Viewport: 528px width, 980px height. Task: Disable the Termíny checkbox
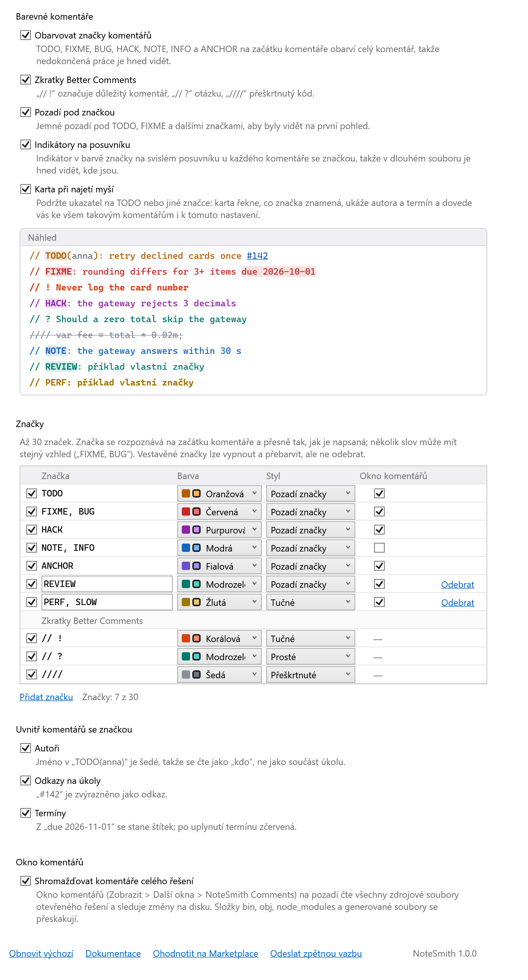click(x=26, y=813)
